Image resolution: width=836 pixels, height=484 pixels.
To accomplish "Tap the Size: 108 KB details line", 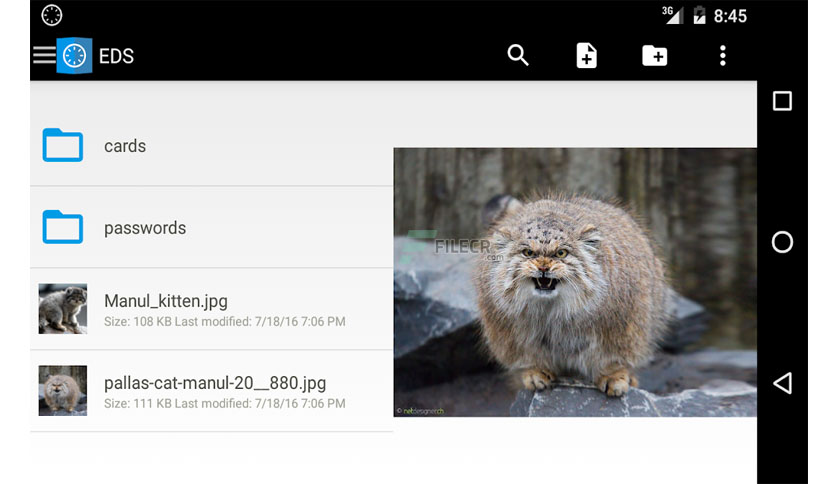I will [224, 321].
